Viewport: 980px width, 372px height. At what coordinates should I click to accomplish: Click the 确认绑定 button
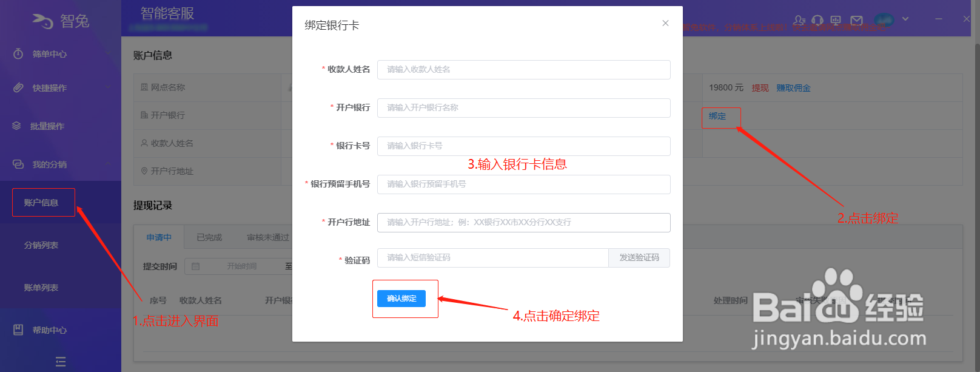click(x=401, y=299)
